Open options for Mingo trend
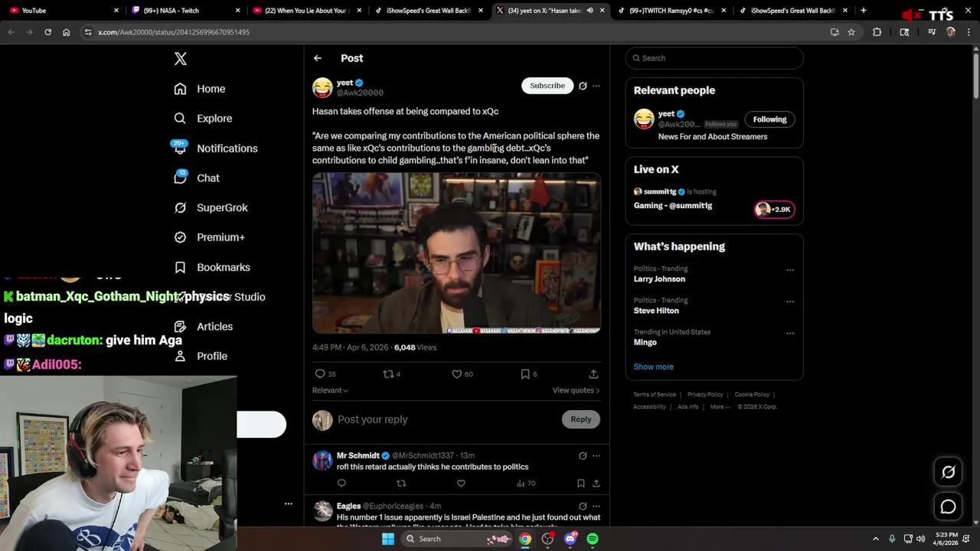This screenshot has width=980, height=551. point(790,333)
